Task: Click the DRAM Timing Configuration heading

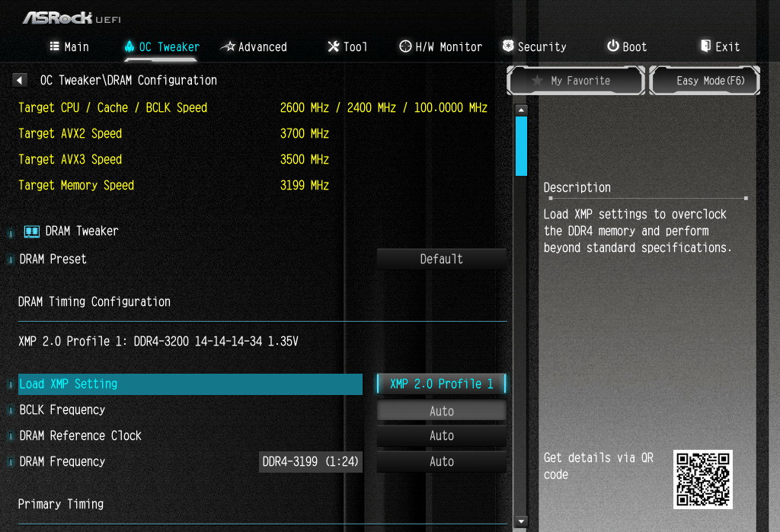Action: [94, 302]
